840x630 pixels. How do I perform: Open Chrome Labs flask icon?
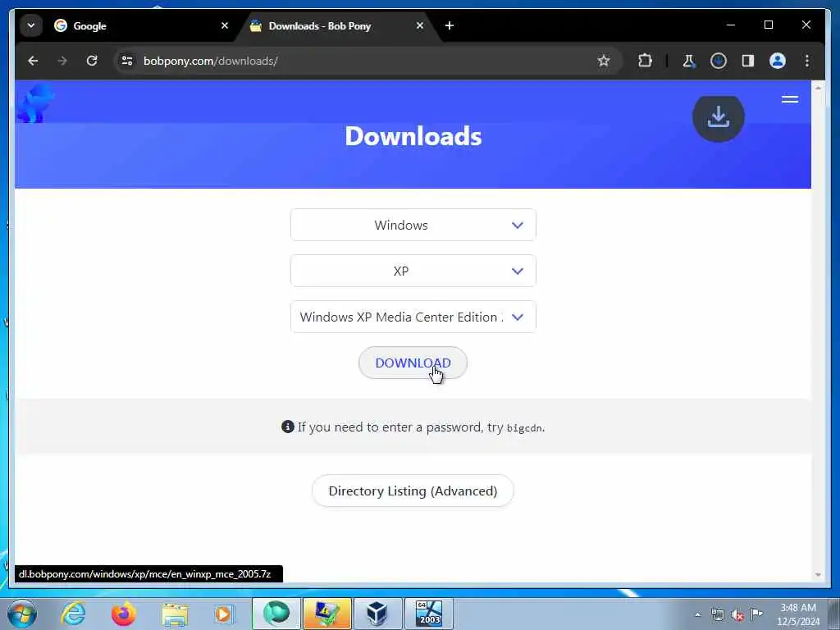(x=689, y=61)
